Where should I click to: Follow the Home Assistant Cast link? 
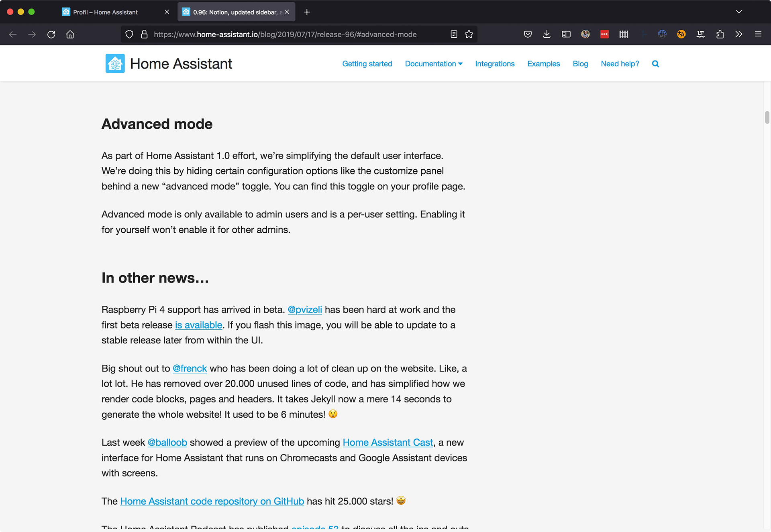coord(388,443)
